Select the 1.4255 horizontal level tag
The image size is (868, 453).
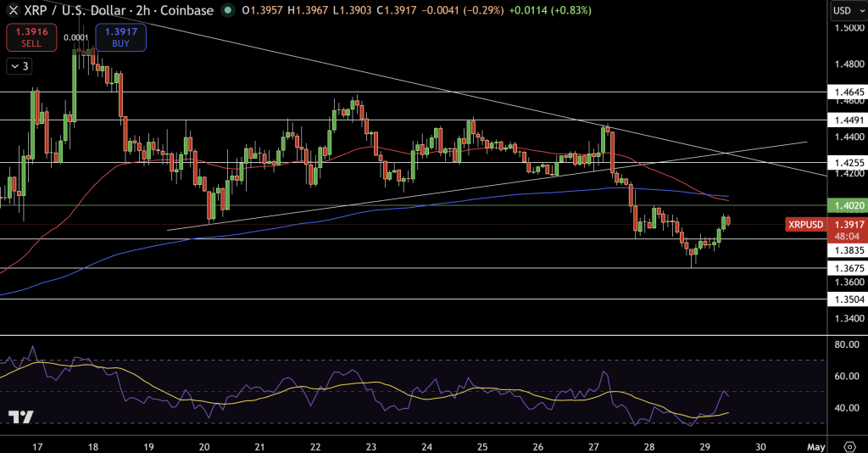[x=848, y=162]
